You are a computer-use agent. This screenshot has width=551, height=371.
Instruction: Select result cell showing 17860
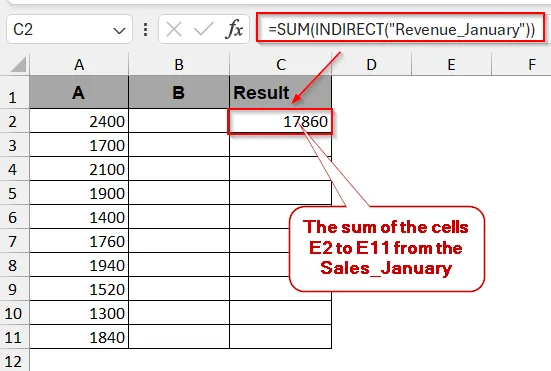pyautogui.click(x=280, y=122)
